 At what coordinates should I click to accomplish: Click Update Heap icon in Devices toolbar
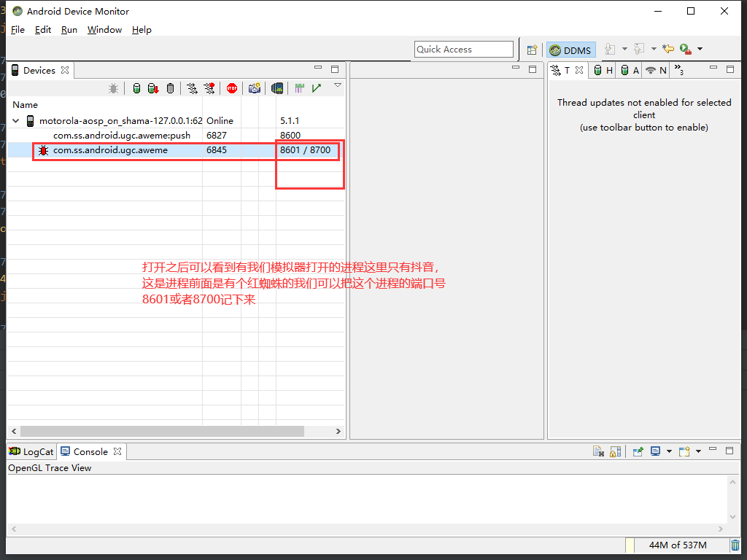(x=136, y=88)
